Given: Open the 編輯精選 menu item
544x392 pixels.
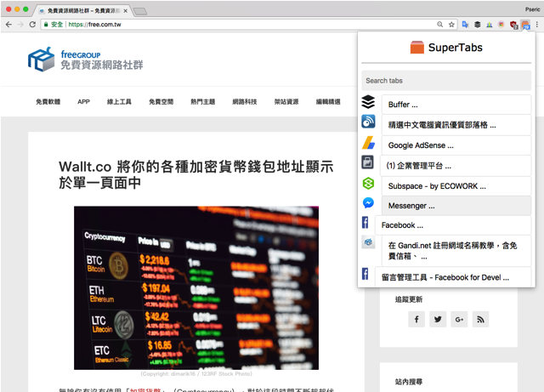Looking at the screenshot, I should (328, 101).
